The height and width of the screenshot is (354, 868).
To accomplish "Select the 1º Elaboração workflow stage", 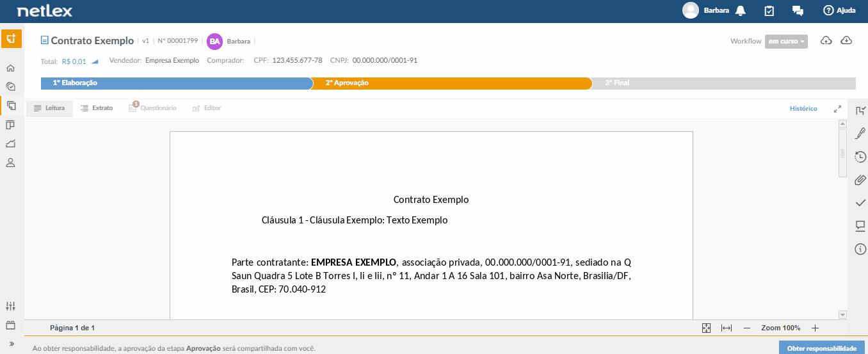I will 176,83.
